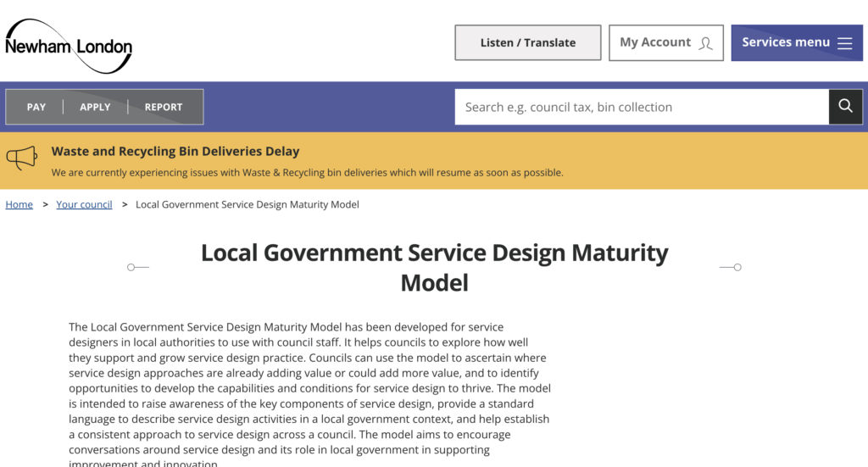
Task: Expand the Services menu
Action: pyautogui.click(x=786, y=42)
